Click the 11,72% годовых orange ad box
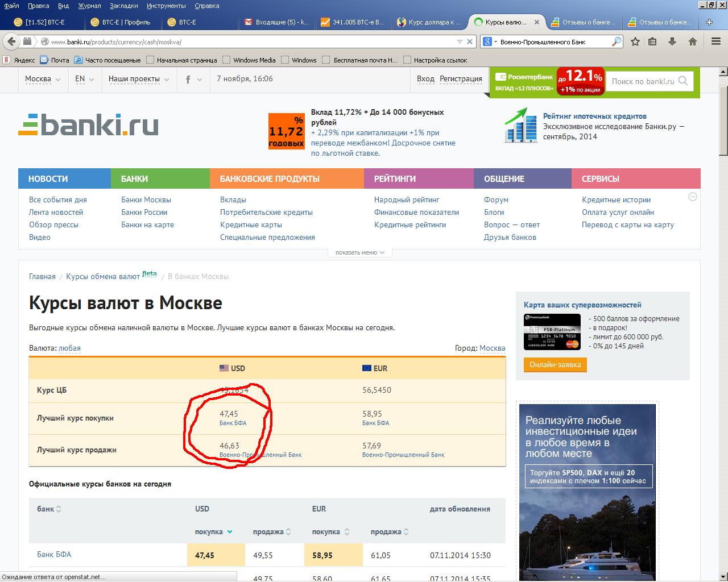The image size is (728, 582). point(287,131)
